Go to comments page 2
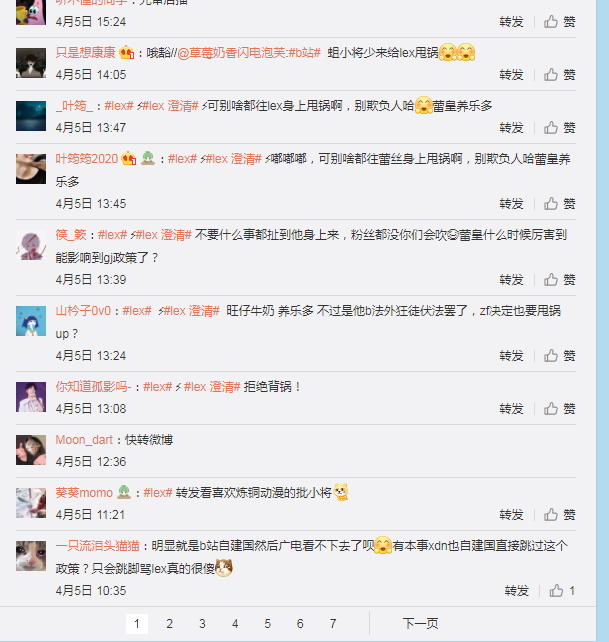 point(170,624)
